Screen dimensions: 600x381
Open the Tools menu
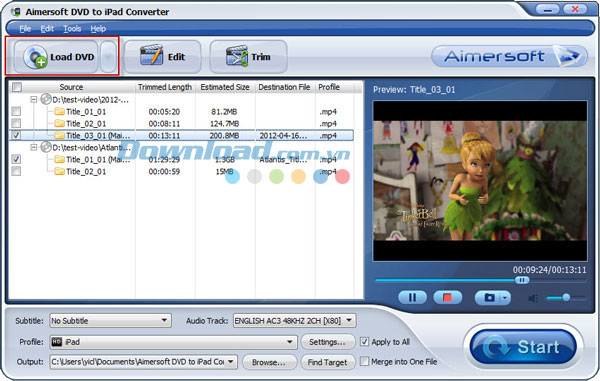(72, 29)
